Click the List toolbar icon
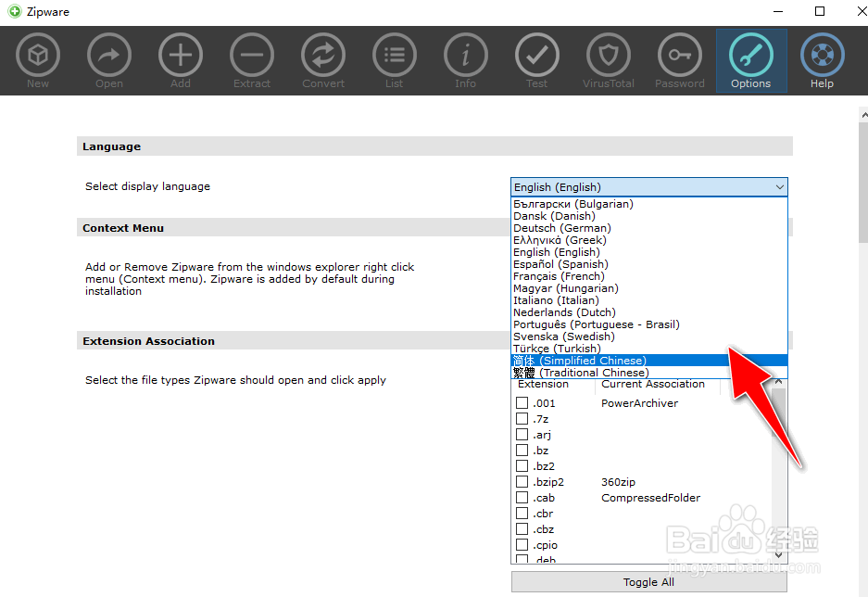The height and width of the screenshot is (597, 868). coord(394,55)
